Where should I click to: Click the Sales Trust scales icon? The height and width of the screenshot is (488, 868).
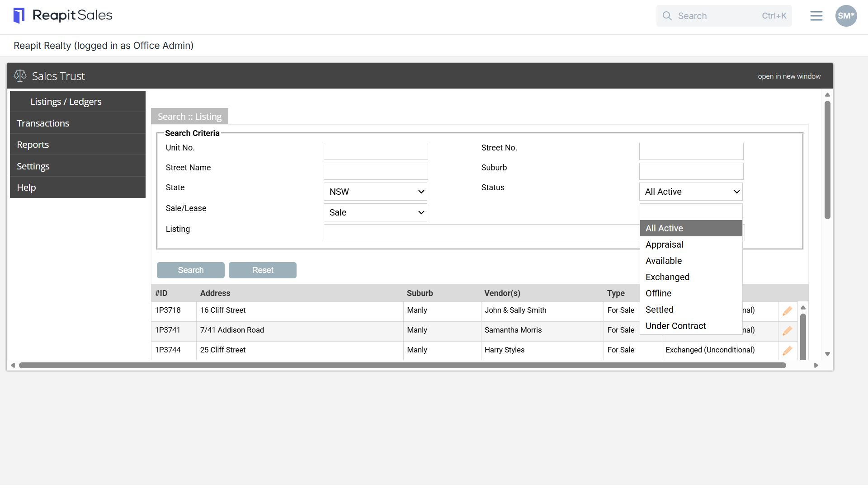[x=20, y=75]
